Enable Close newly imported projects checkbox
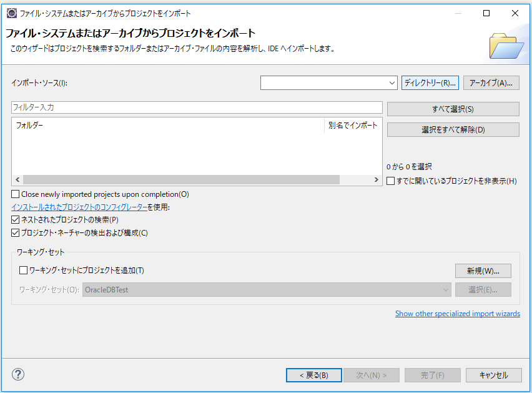 15,194
